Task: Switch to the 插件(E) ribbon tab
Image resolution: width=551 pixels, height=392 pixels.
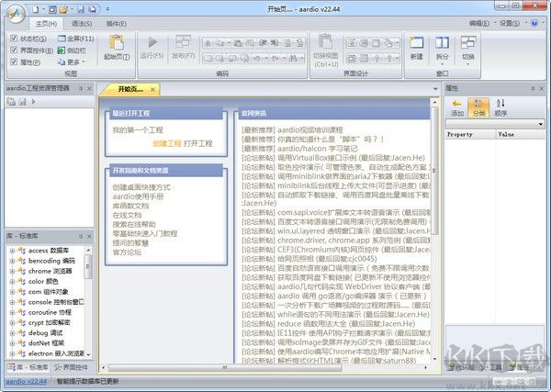Action: point(117,24)
